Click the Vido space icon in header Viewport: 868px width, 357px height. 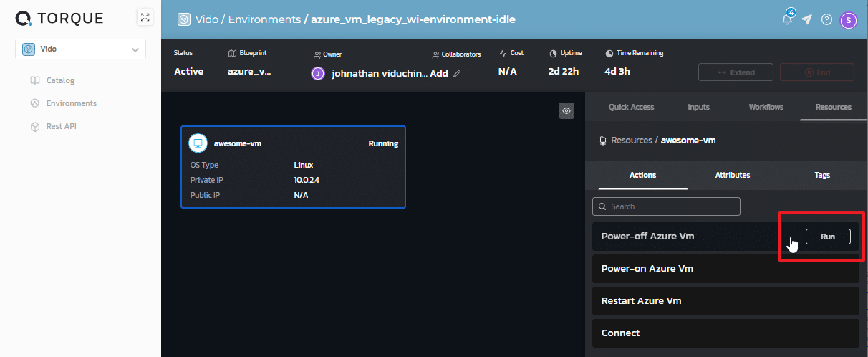pyautogui.click(x=184, y=19)
